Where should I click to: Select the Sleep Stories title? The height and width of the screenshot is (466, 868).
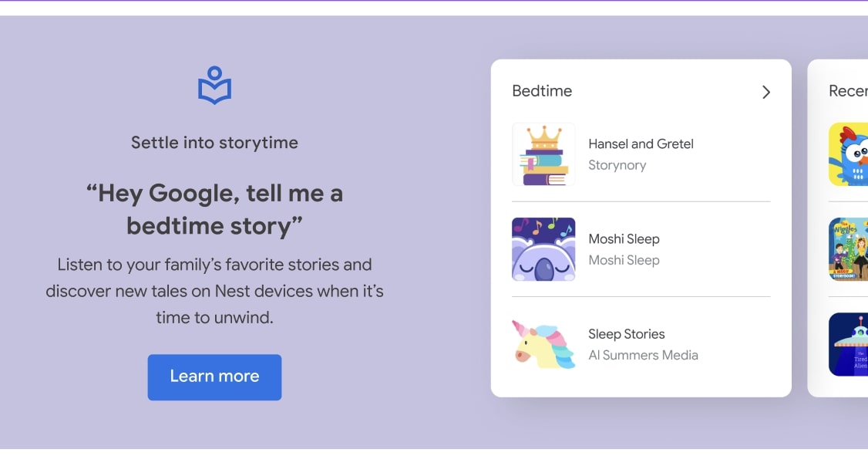tap(626, 333)
